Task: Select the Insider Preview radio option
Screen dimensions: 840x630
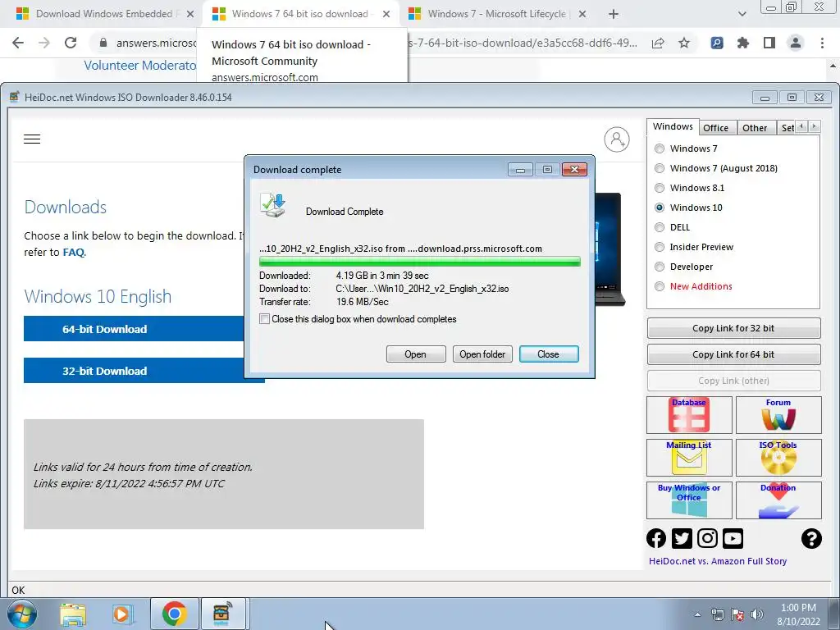Action: click(x=660, y=247)
